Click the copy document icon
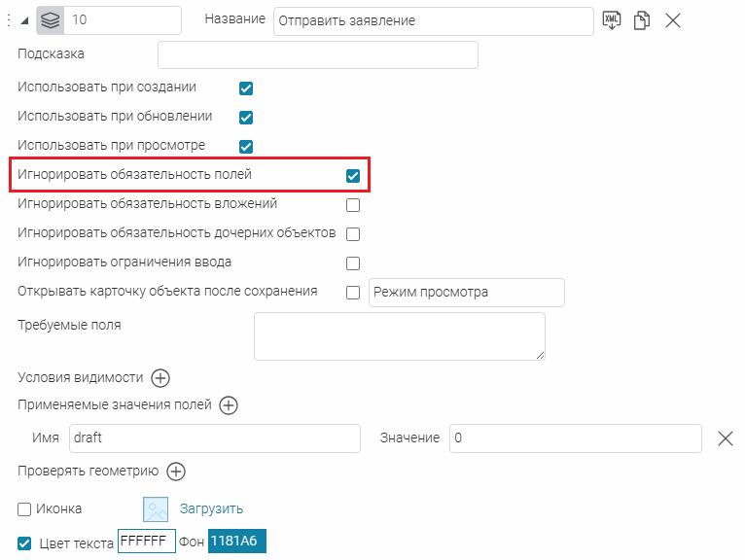Viewport: 745px width, 560px height. click(641, 20)
